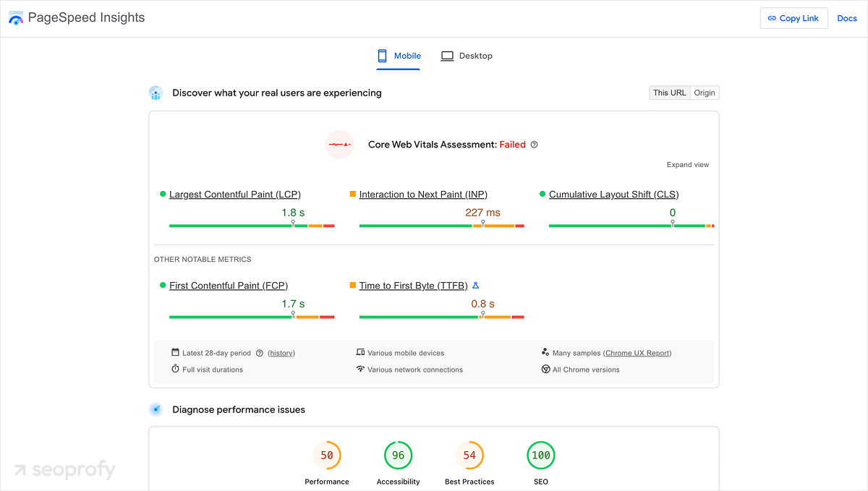Click the speedometer icon next to real users section
The width and height of the screenshot is (868, 491).
(156, 93)
